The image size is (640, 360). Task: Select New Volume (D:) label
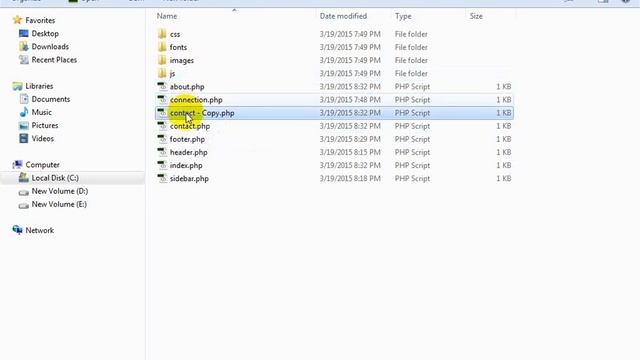[x=60, y=191]
